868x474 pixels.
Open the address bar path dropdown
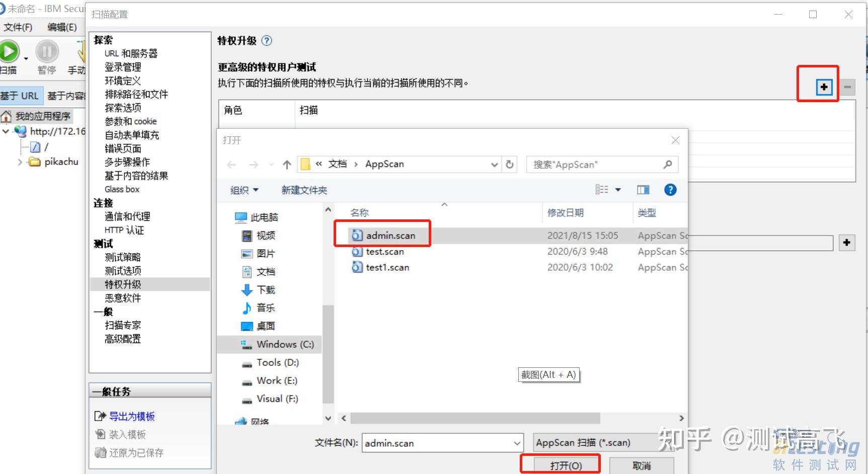point(494,165)
